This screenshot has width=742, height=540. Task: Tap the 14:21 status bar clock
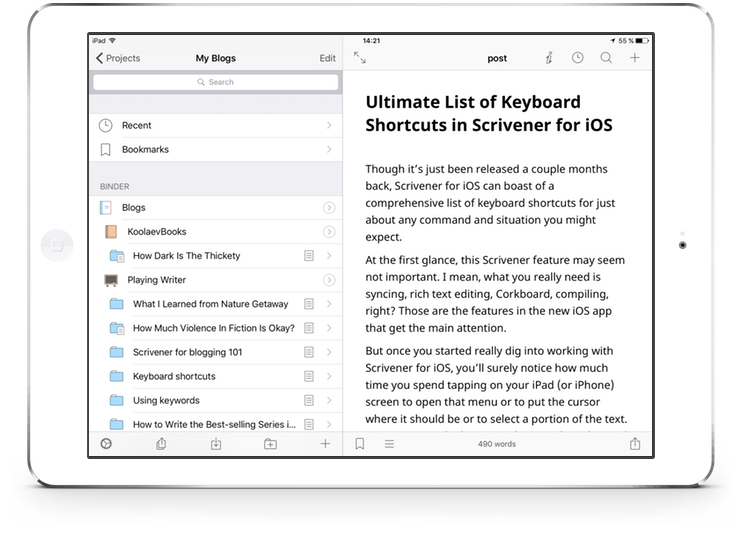[x=371, y=41]
